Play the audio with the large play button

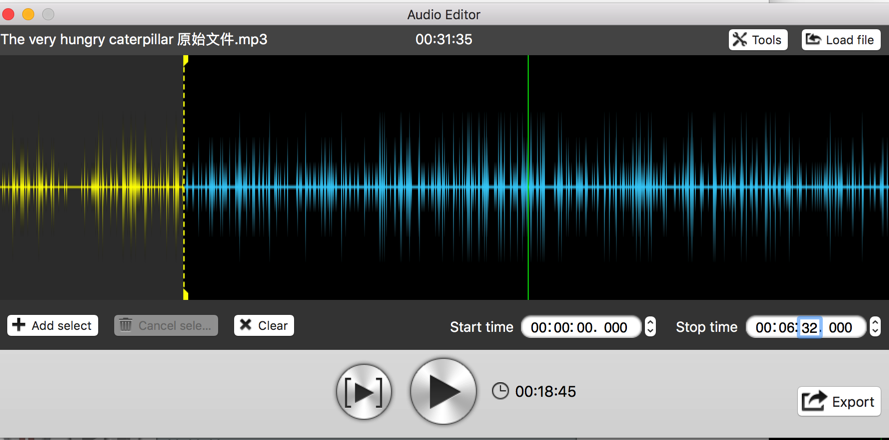(x=443, y=391)
